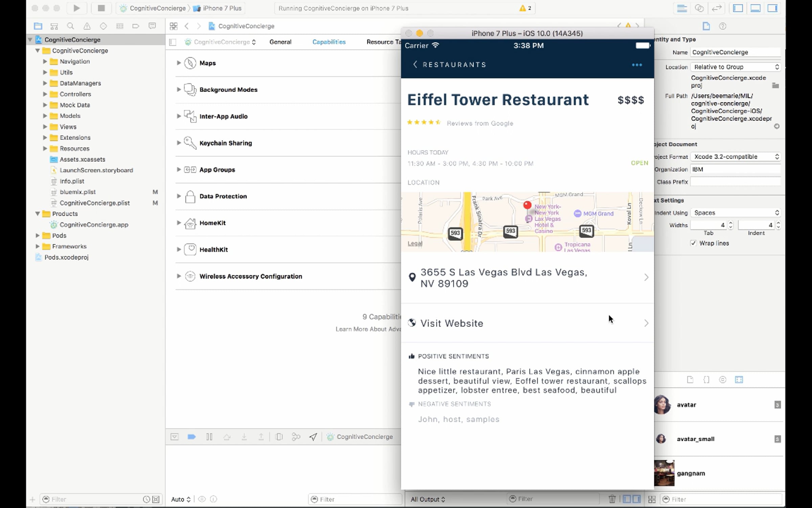Toggle the debug area visibility button
The height and width of the screenshot is (508, 812).
click(x=755, y=8)
